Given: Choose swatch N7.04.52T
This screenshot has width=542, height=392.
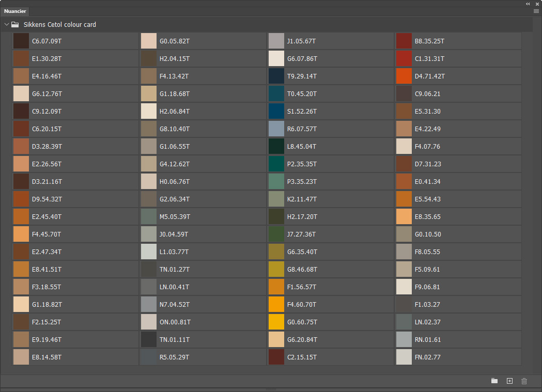Looking at the screenshot, I should 149,304.
